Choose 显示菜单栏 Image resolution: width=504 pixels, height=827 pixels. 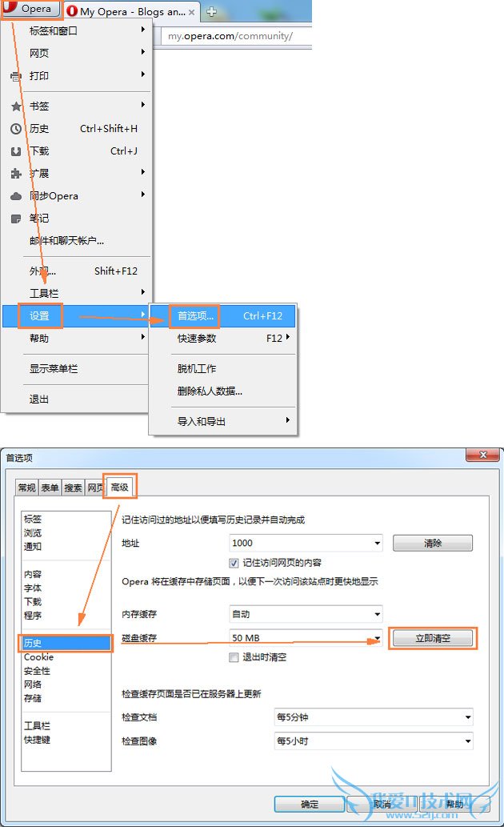click(77, 369)
